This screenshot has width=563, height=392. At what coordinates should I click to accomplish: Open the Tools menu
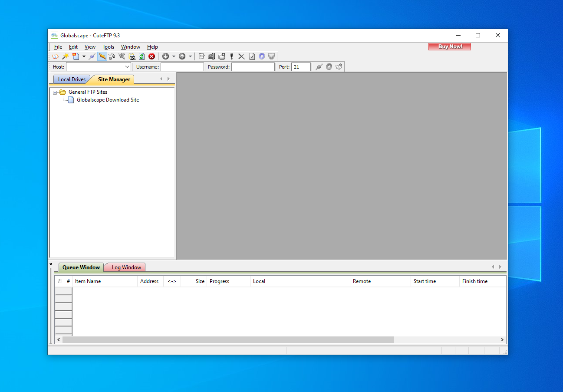coord(108,46)
